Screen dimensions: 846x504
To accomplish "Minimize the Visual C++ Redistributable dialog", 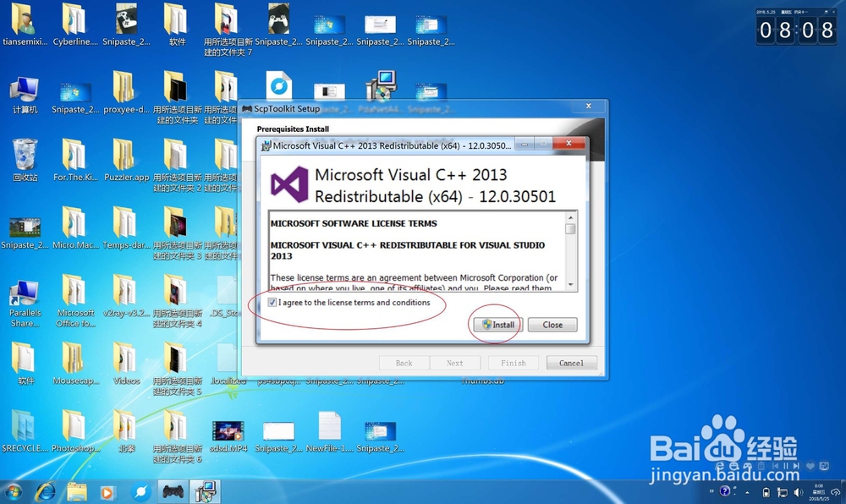I will click(x=524, y=144).
